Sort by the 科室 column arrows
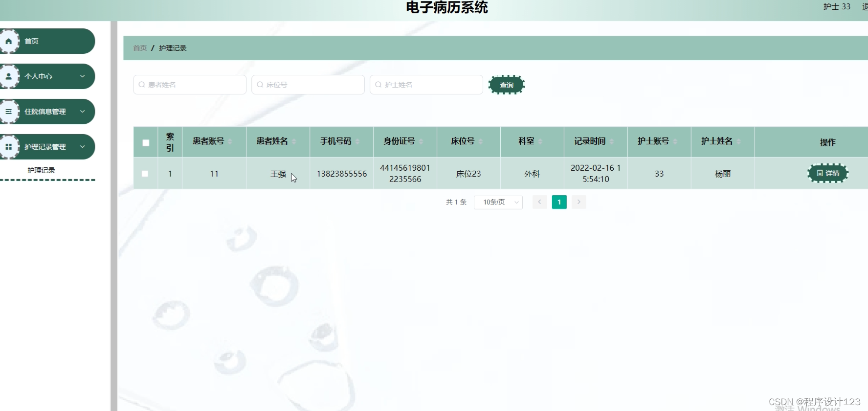The width and height of the screenshot is (868, 411). (x=540, y=141)
